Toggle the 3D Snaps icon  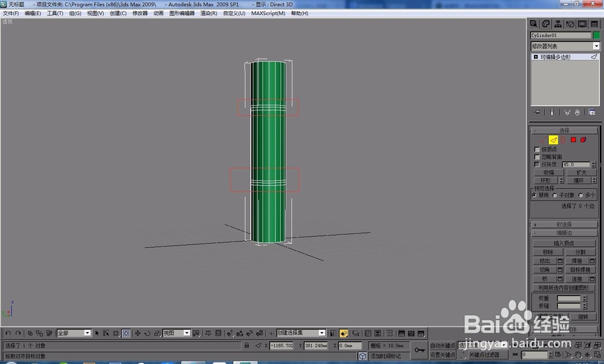(230, 333)
